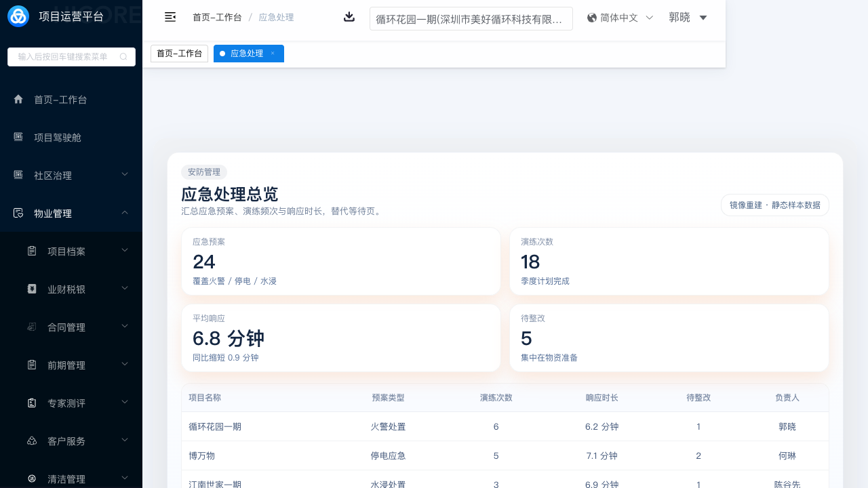Open 合同管理 in the sidebar
This screenshot has width=868, height=488.
pyautogui.click(x=66, y=327)
